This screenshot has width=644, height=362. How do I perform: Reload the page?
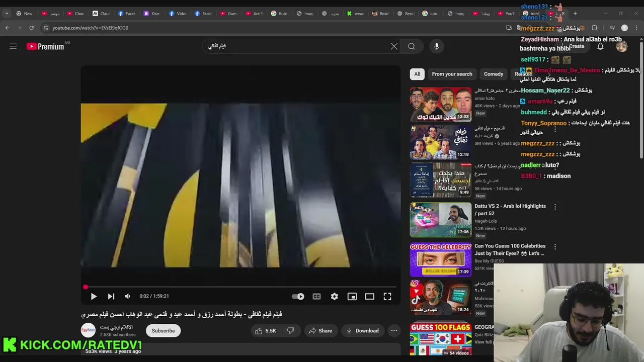[x=31, y=28]
